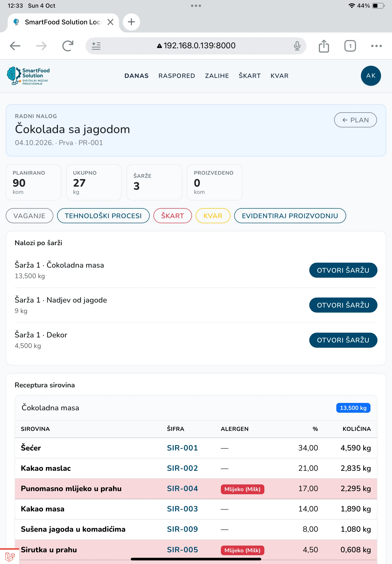Open the reader/page settings icon in address bar

(x=96, y=46)
